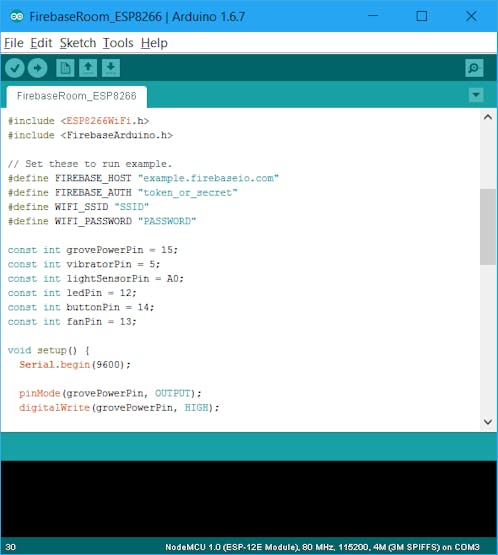The image size is (498, 555).
Task: Click the editor scroll up arrow
Action: click(x=488, y=117)
